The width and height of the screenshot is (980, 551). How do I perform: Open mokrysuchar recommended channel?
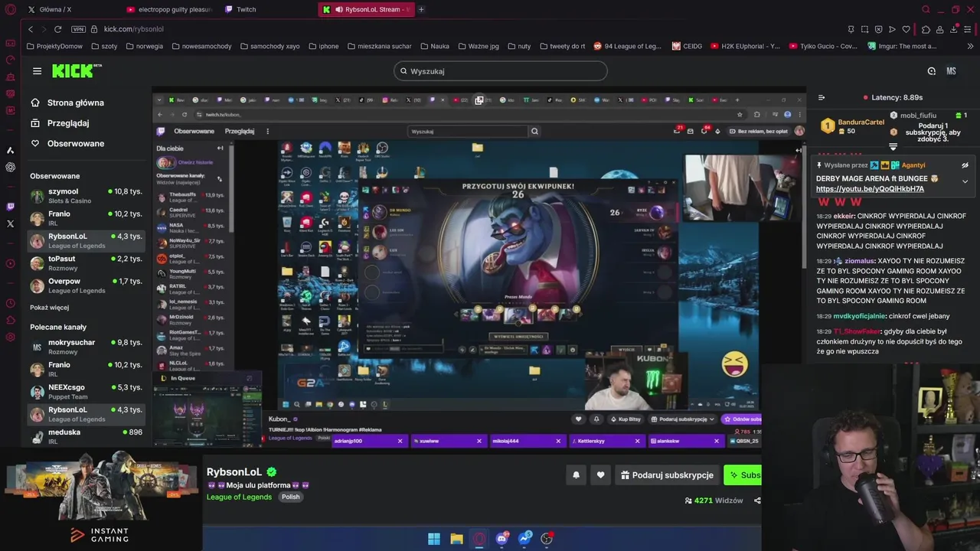86,347
